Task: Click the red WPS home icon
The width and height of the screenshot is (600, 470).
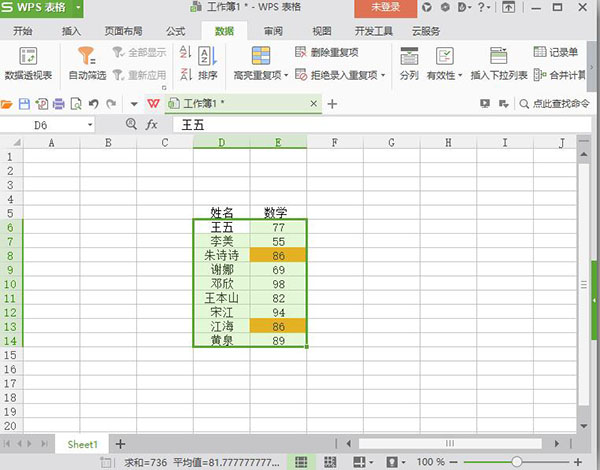Action: click(153, 104)
